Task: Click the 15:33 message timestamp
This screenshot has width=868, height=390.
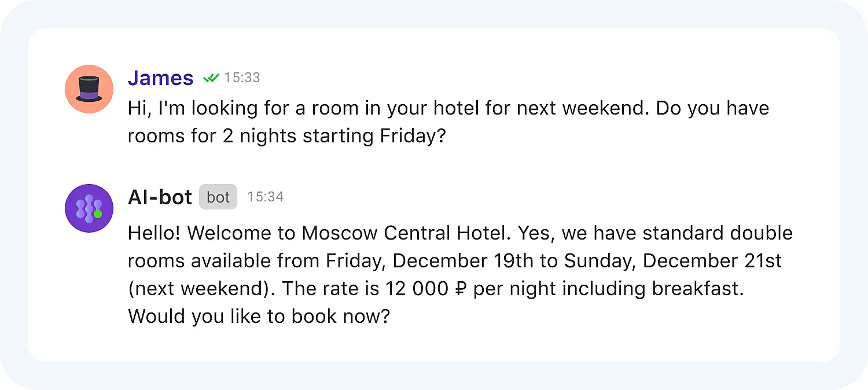Action: tap(242, 78)
